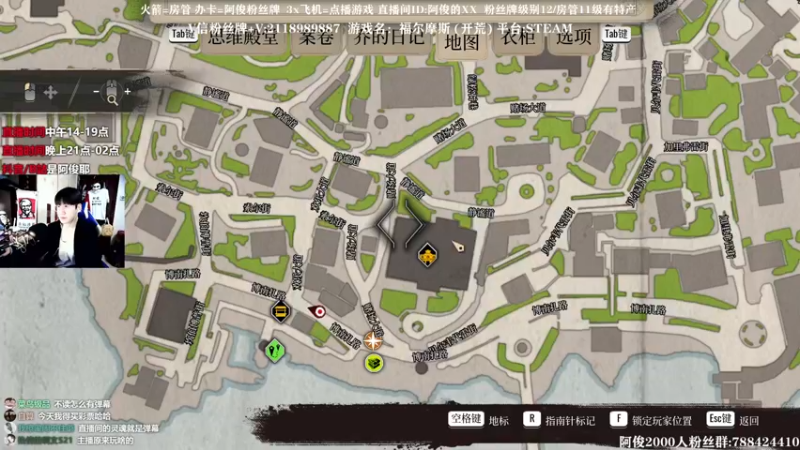Click the right Tab键 key badge

[x=616, y=34]
